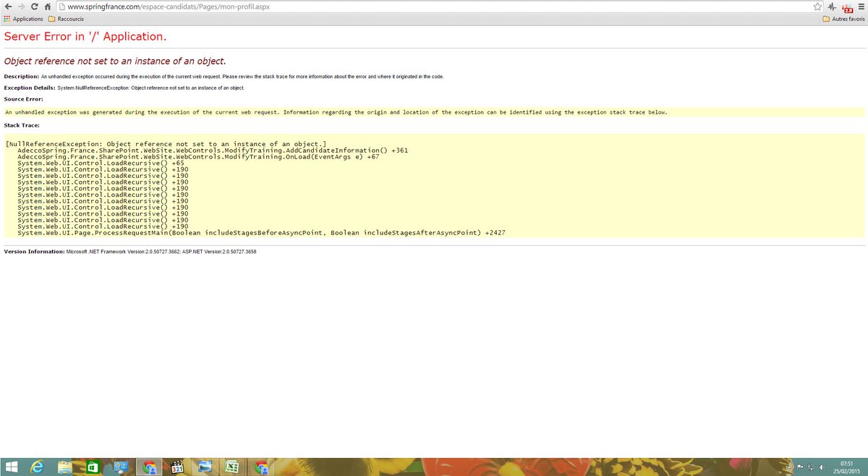
Task: Expand the hidden system tray icons
Action: click(x=788, y=467)
